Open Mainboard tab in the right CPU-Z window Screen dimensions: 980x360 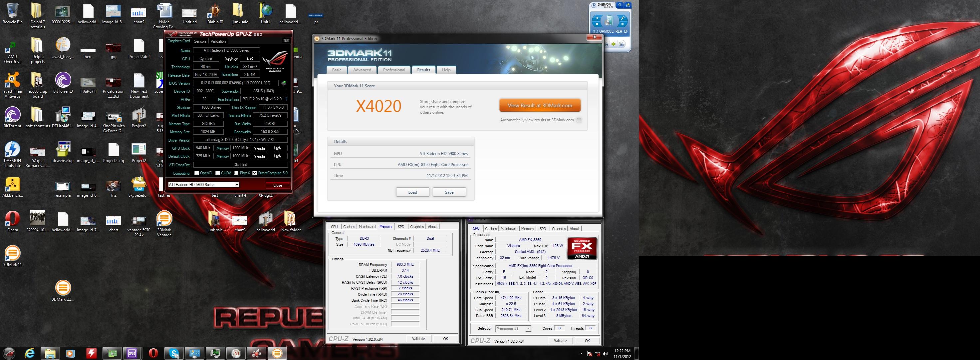point(509,229)
